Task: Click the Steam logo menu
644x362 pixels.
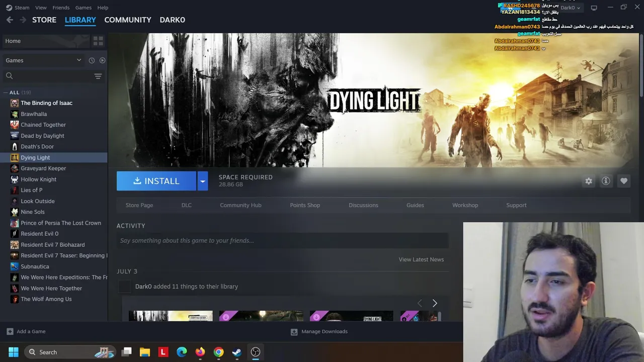Action: point(18,8)
